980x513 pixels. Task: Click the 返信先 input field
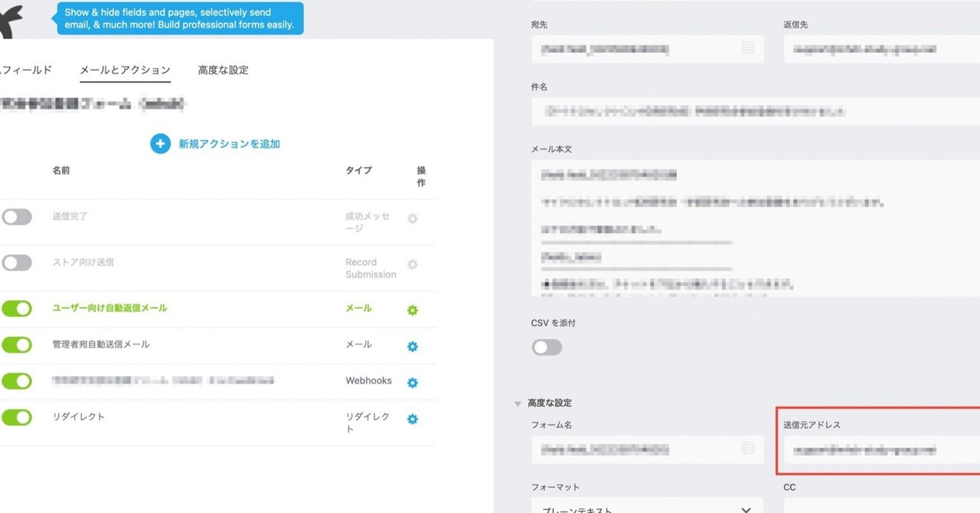882,49
